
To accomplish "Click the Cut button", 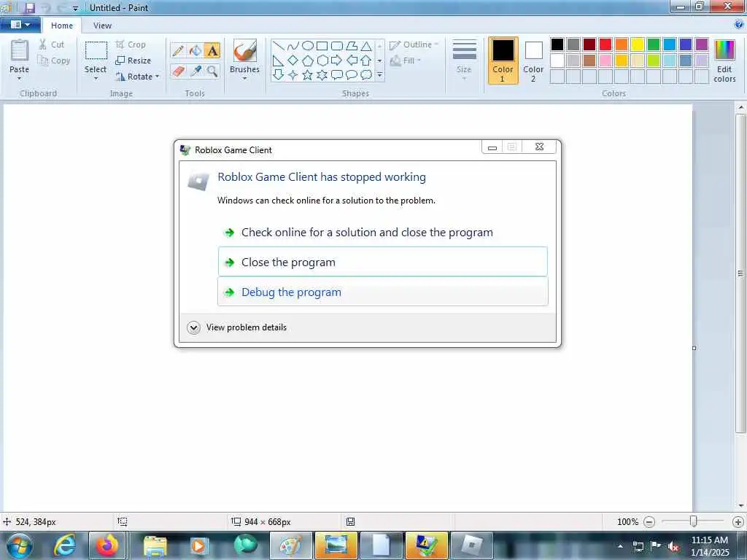I will pos(52,44).
